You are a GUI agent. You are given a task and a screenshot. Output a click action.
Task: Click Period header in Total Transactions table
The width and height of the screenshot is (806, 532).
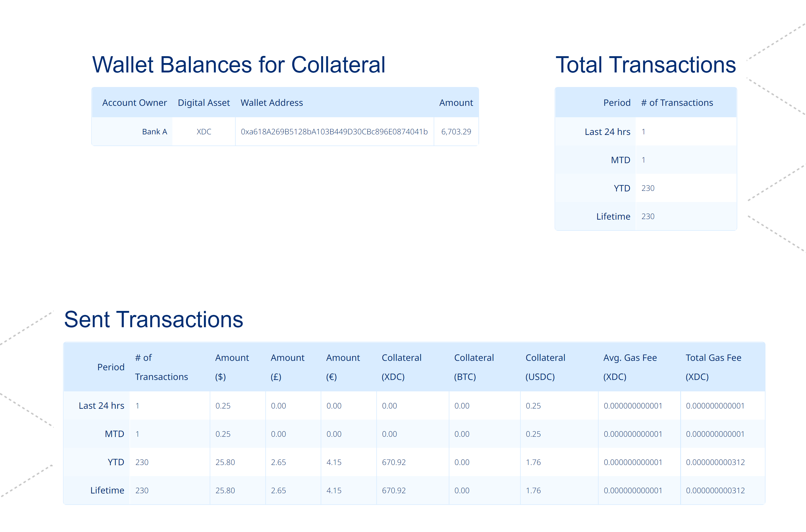pyautogui.click(x=617, y=102)
